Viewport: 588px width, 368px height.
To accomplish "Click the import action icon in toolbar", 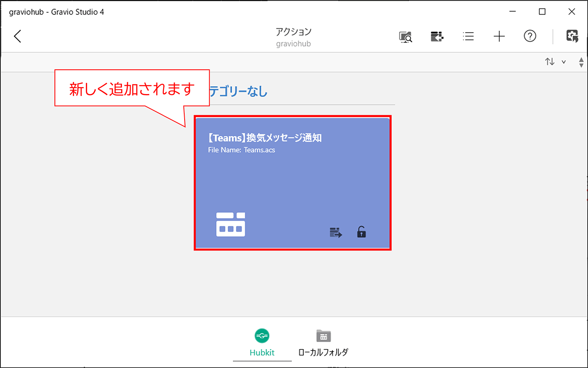I will [437, 36].
